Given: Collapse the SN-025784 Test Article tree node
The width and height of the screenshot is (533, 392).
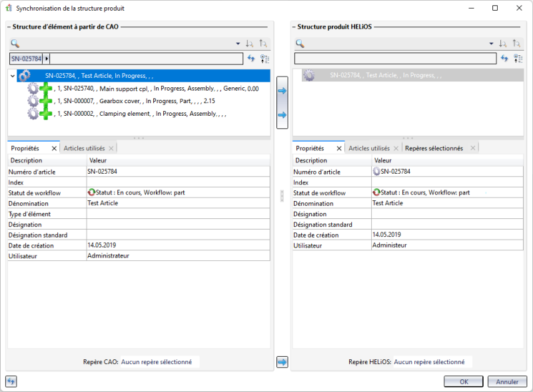Looking at the screenshot, I should click(13, 76).
